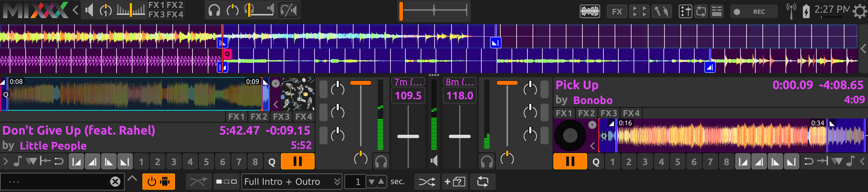Disable the Auto DJ power toggle
This screenshot has height=192, width=868.
(158, 182)
